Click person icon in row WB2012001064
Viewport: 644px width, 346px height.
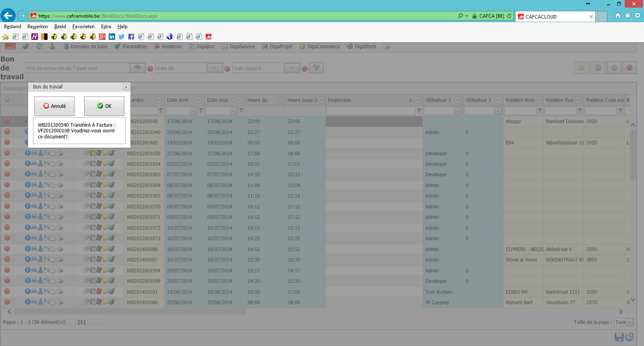coord(40,185)
